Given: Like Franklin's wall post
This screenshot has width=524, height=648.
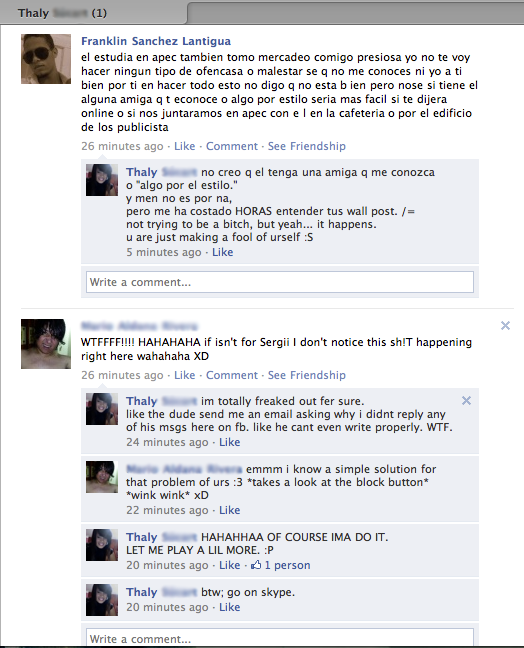Looking at the screenshot, I should 184,146.
